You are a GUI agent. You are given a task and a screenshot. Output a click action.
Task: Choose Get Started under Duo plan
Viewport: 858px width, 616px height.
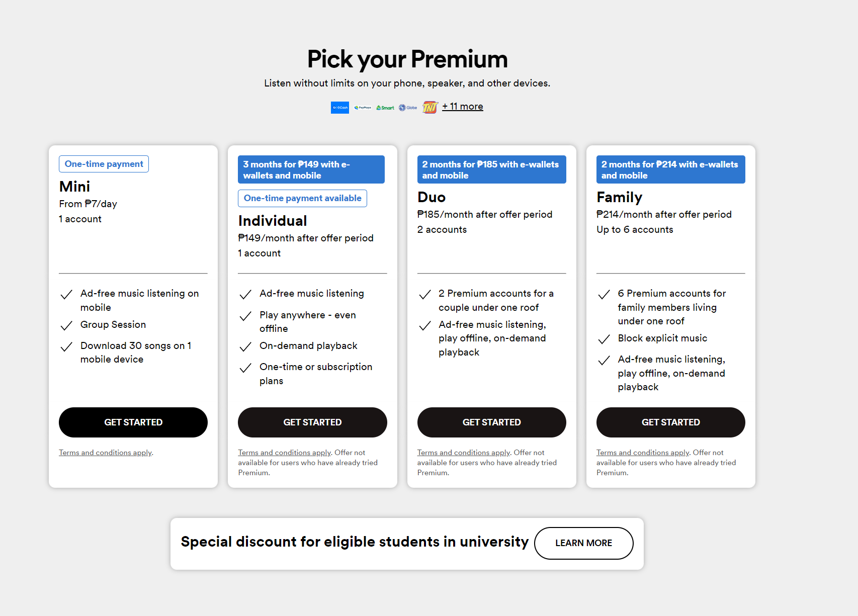pos(491,422)
